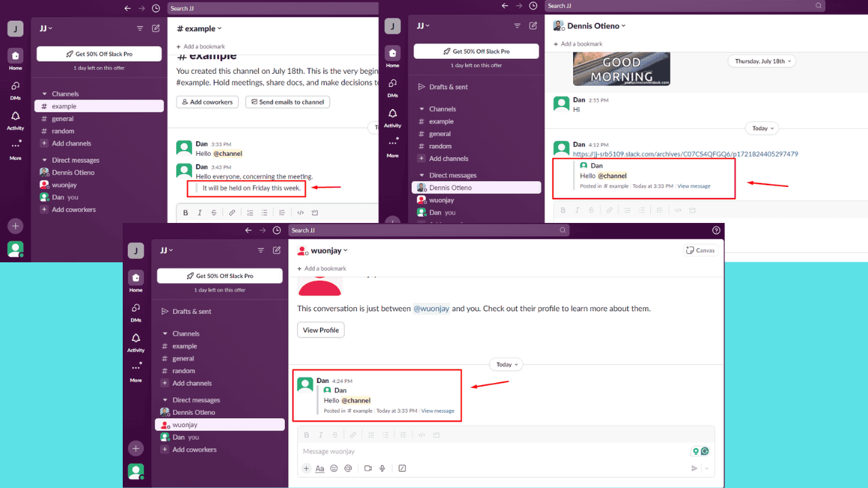The height and width of the screenshot is (488, 868).
Task: Click round plus create button in wuonjay window rail
Action: coord(136,449)
